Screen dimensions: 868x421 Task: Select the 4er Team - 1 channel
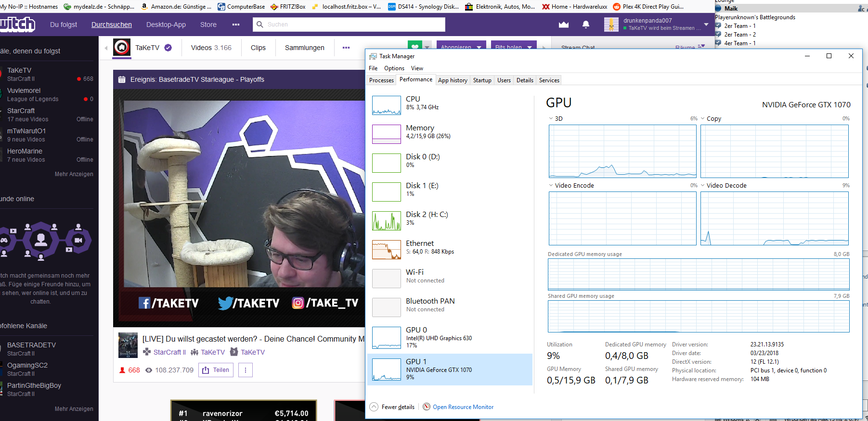(x=740, y=43)
